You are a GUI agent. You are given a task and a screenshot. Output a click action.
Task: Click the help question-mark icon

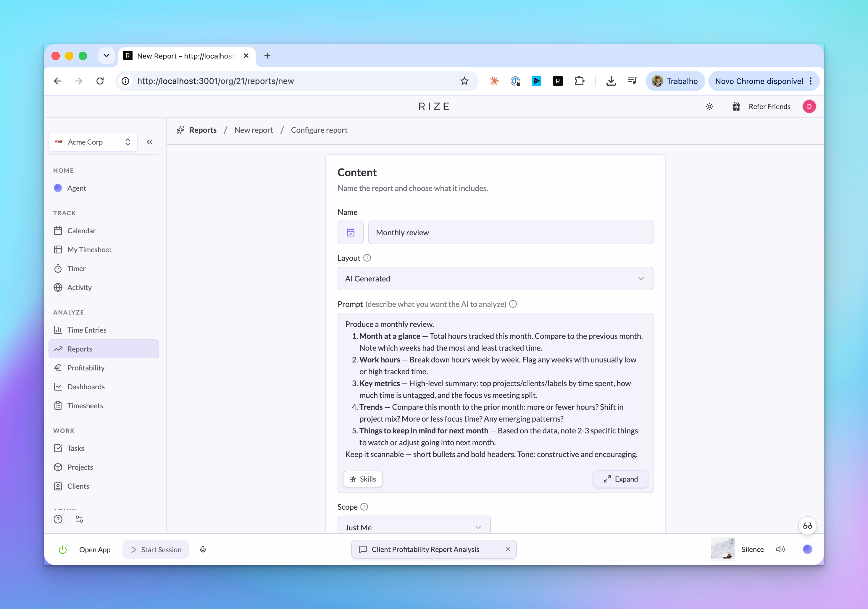(x=58, y=519)
